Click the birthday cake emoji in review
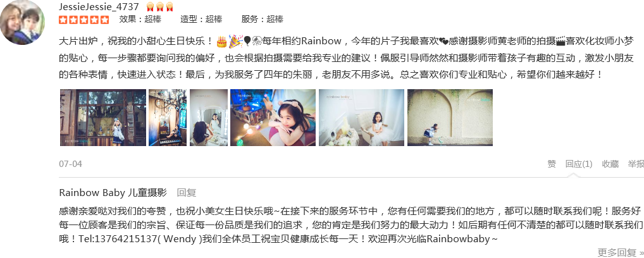The image size is (644, 258). tap(221, 41)
